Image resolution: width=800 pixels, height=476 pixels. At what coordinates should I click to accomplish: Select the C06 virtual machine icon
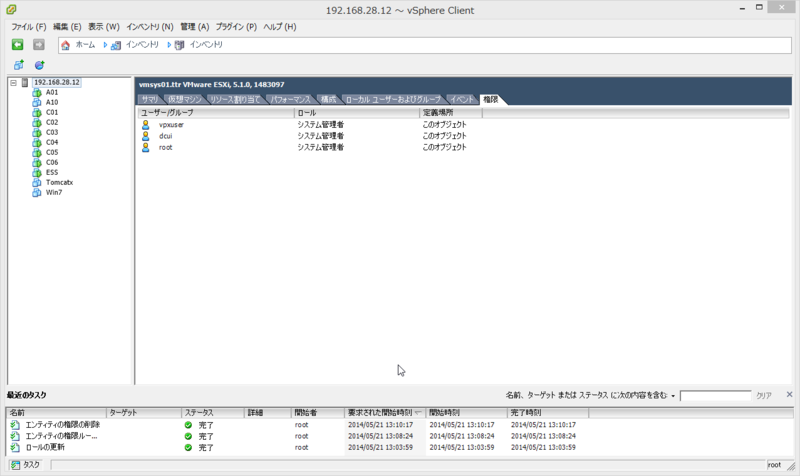pos(37,162)
